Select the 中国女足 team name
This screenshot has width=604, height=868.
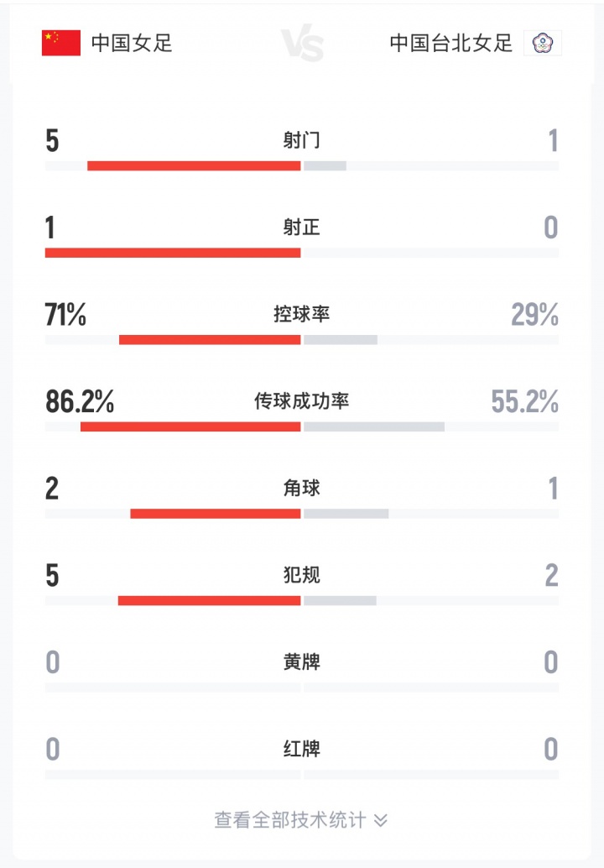pyautogui.click(x=132, y=43)
